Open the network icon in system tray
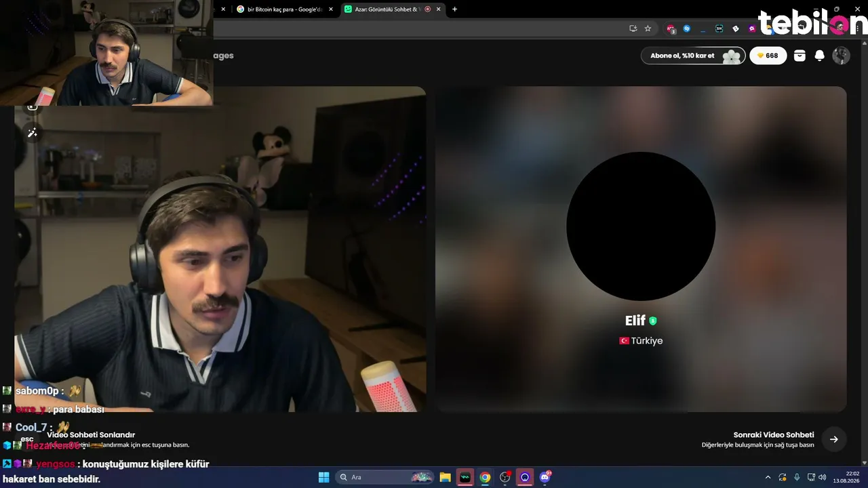 pos(810,477)
